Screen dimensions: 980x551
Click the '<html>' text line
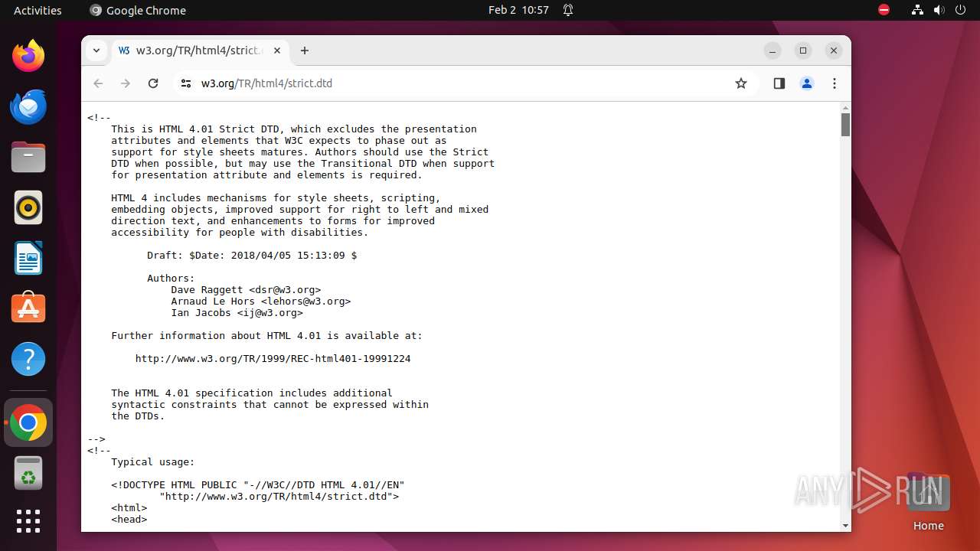pos(129,508)
